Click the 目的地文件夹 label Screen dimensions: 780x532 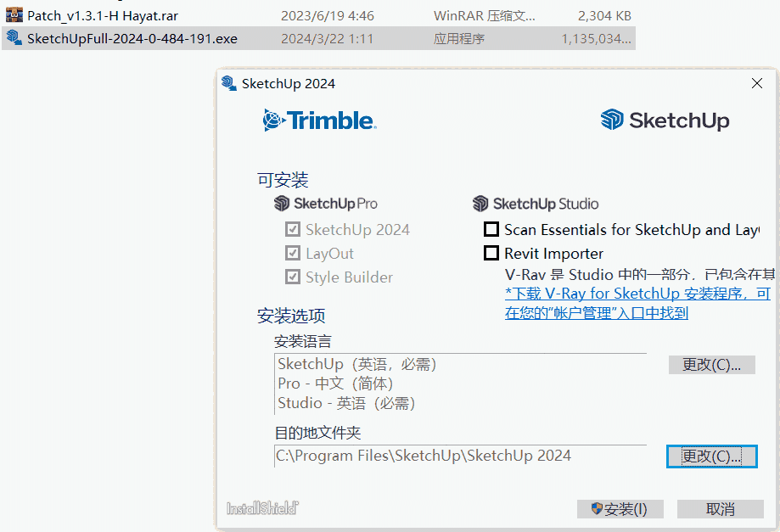tap(317, 433)
